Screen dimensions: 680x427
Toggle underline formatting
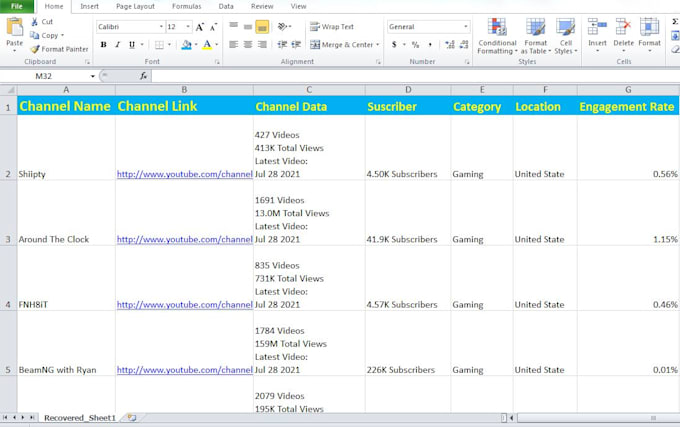132,44
